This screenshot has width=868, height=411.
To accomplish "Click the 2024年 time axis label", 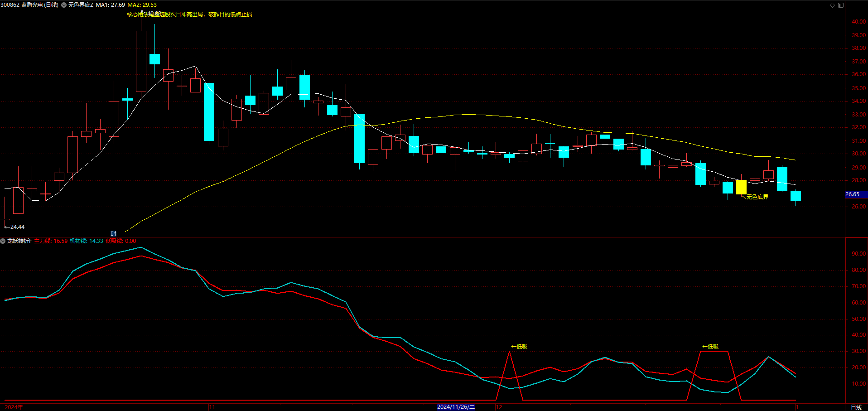I will tap(14, 407).
